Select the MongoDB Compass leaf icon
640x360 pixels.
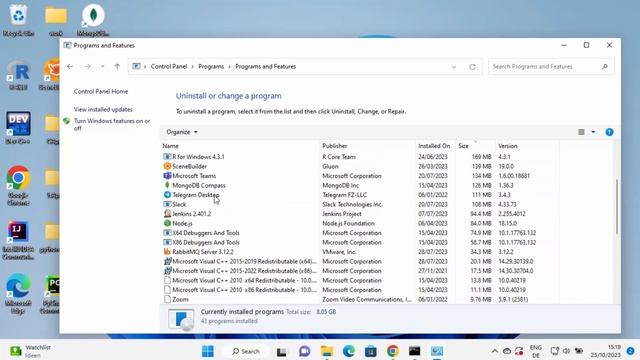pyautogui.click(x=167, y=185)
